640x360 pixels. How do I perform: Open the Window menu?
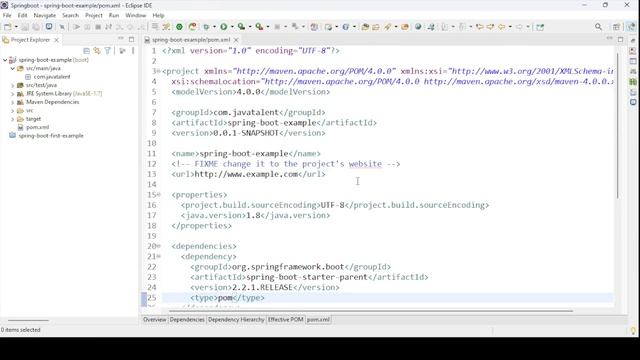136,15
